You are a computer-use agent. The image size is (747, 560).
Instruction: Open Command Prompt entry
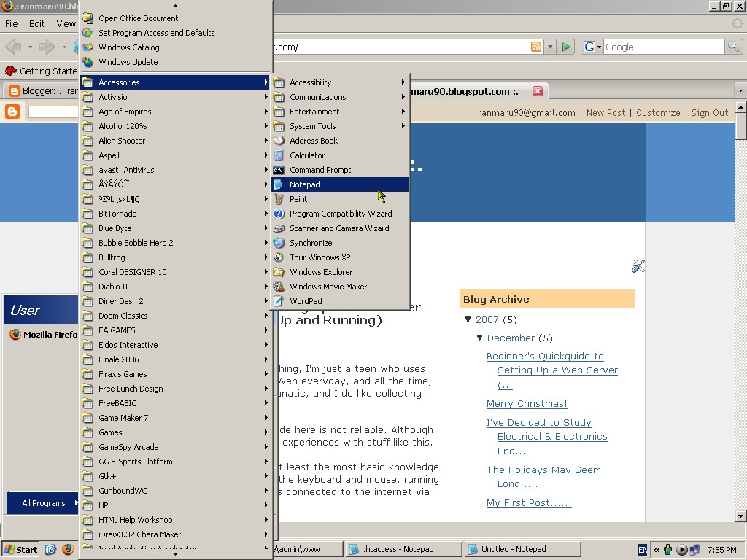point(340,170)
